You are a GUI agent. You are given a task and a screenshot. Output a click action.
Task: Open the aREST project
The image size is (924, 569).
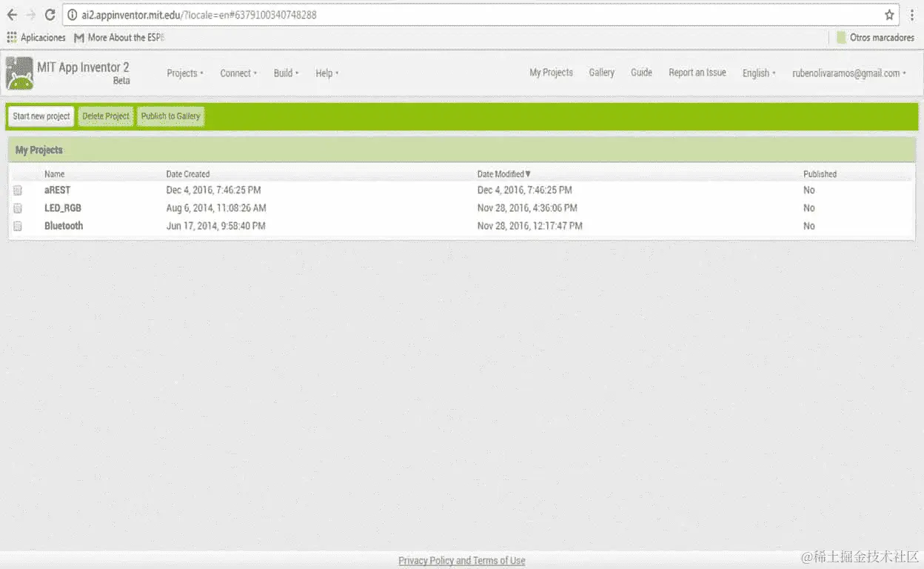[57, 190]
